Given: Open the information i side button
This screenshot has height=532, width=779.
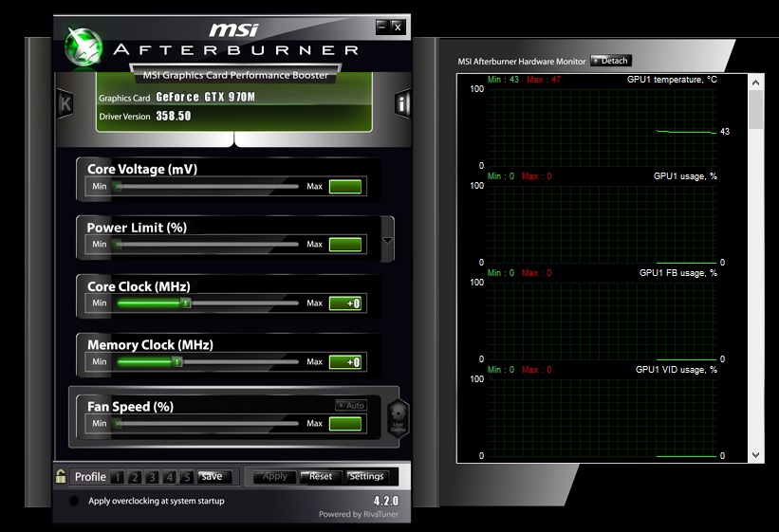Looking at the screenshot, I should click(x=403, y=103).
